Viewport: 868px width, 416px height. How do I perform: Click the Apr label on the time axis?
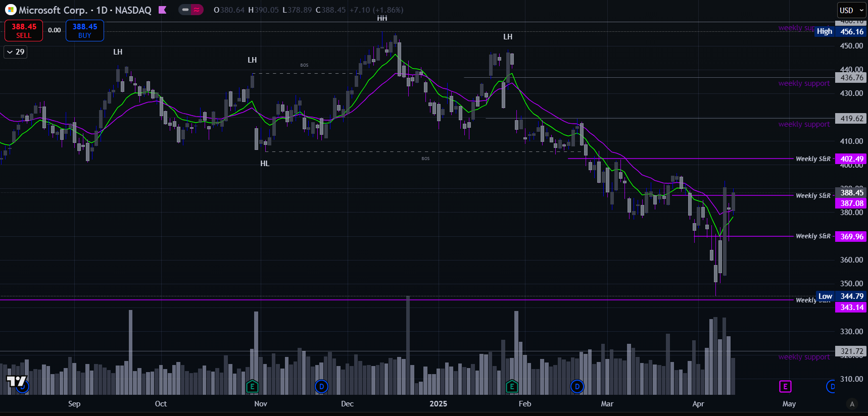pos(698,404)
